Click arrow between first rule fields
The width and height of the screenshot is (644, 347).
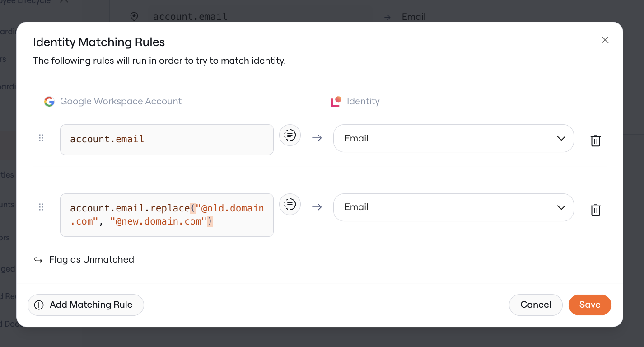317,138
